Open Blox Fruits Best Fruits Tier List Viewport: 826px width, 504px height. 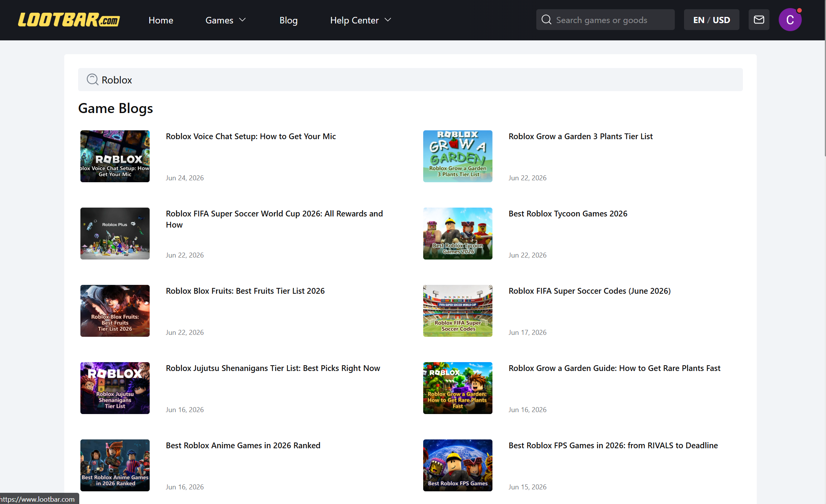(245, 291)
